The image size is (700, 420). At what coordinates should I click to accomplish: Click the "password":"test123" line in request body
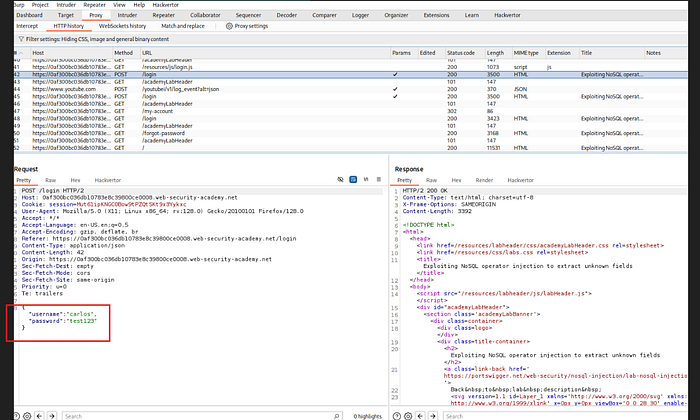tap(62, 321)
